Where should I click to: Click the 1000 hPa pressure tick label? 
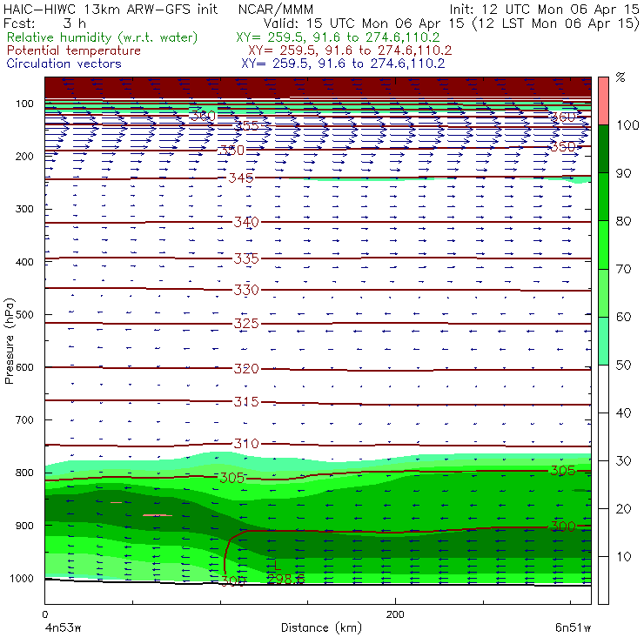[22, 578]
